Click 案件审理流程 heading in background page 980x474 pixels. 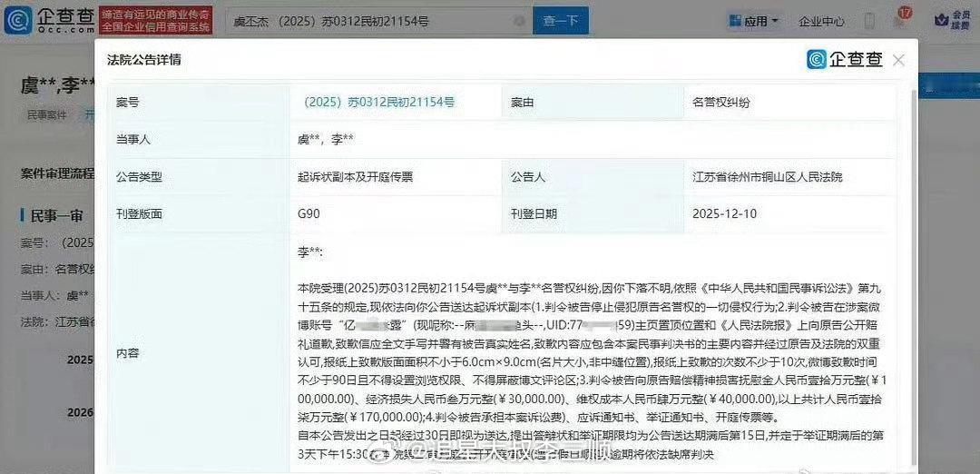pos(57,173)
